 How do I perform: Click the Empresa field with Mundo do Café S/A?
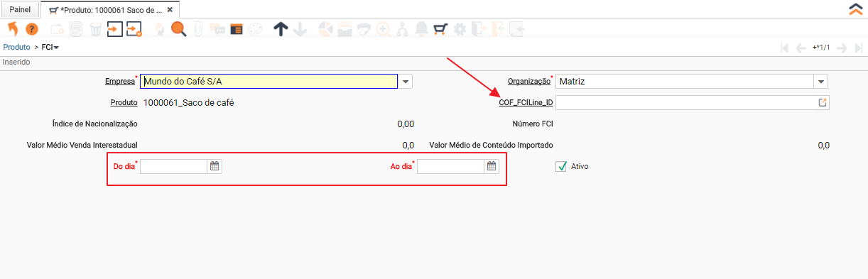pyautogui.click(x=268, y=82)
